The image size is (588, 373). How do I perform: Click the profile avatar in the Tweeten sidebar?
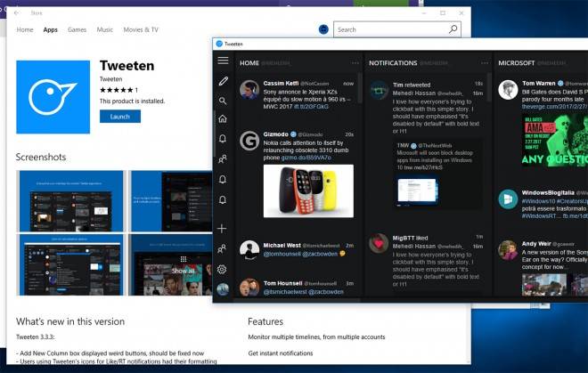click(x=223, y=289)
